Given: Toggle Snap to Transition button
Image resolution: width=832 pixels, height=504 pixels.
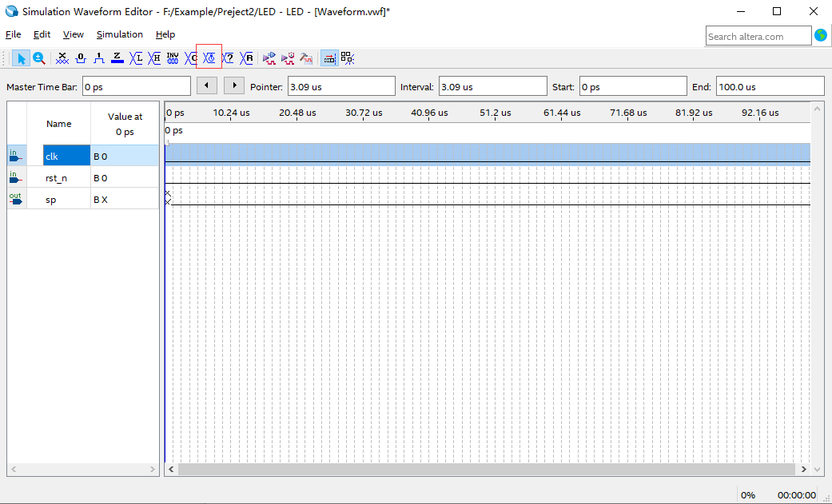Looking at the screenshot, I should pos(348,58).
